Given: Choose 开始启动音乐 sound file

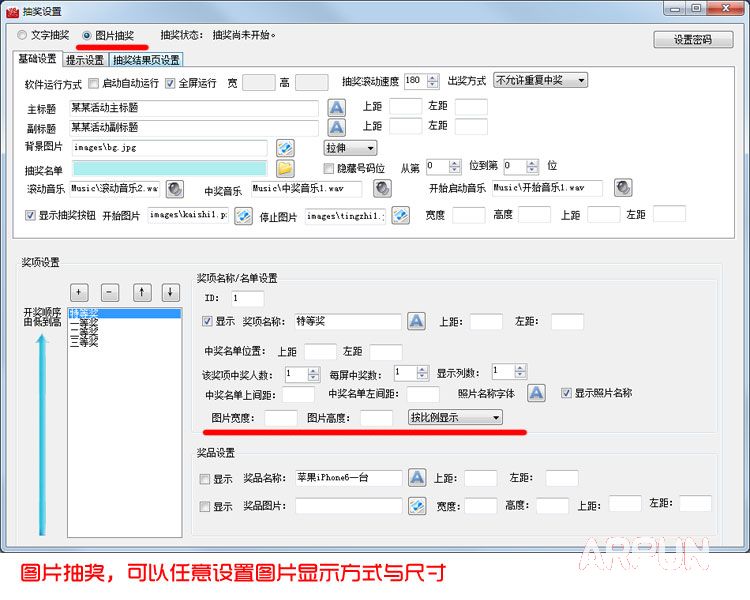Looking at the screenshot, I should pyautogui.click(x=623, y=188).
